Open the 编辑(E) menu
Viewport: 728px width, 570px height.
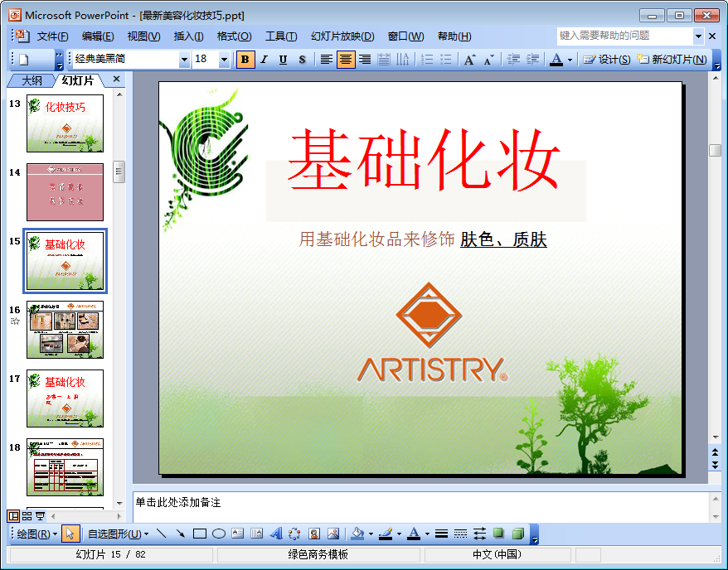click(x=98, y=36)
